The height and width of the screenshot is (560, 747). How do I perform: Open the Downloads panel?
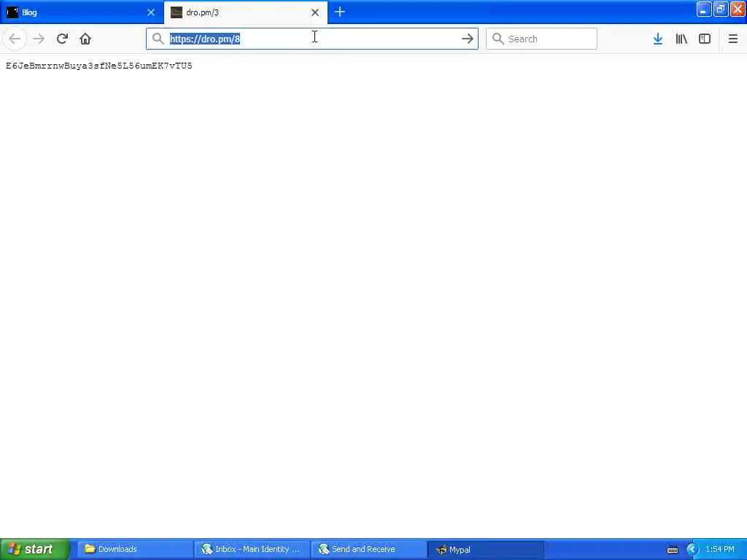point(658,39)
